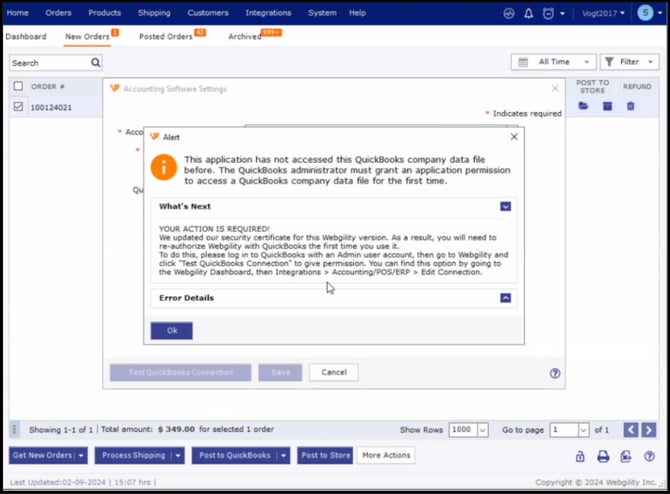Open help icon in settings dialog

coord(555,373)
